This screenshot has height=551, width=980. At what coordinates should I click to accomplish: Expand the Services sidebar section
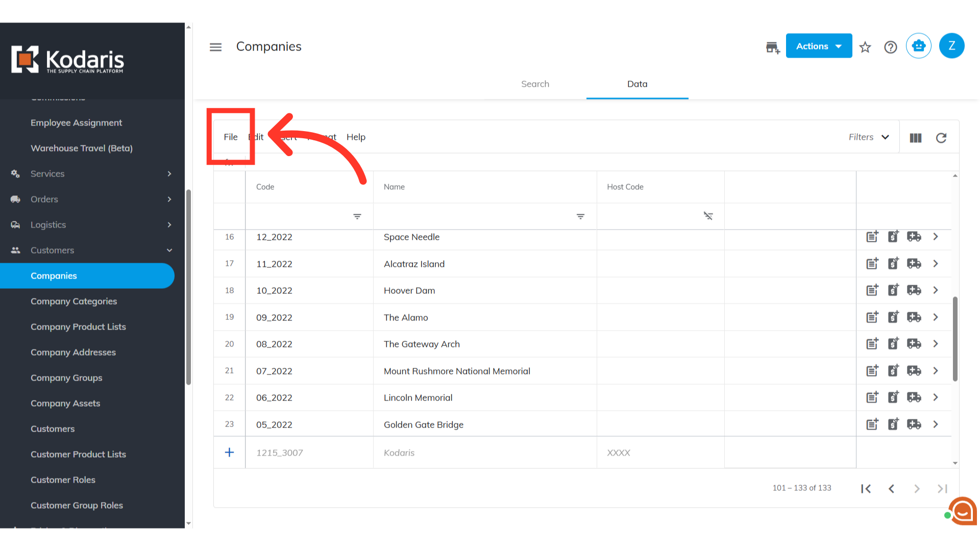pos(92,173)
